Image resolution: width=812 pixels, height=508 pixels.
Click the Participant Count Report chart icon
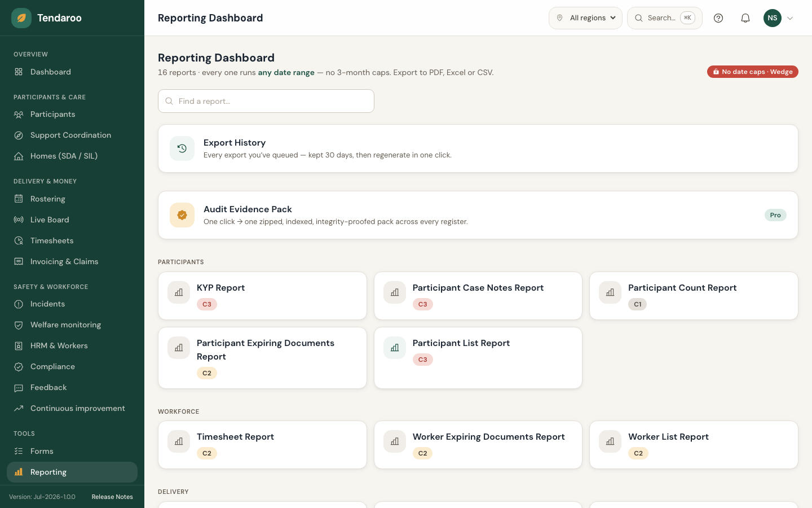(x=610, y=292)
